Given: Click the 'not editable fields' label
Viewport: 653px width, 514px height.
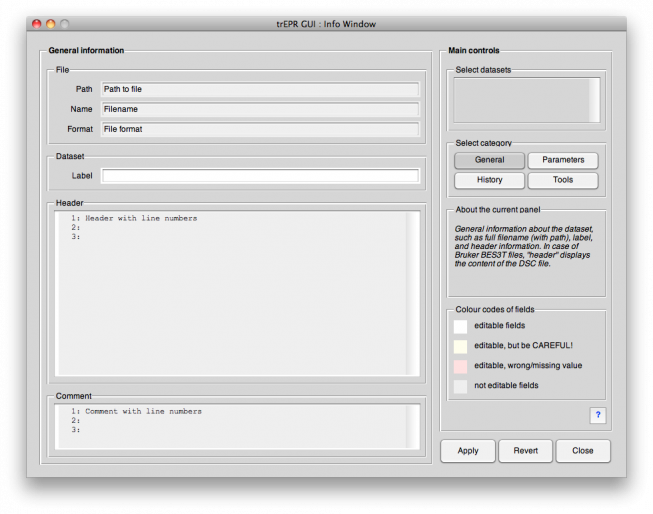Looking at the screenshot, I should click(506, 385).
